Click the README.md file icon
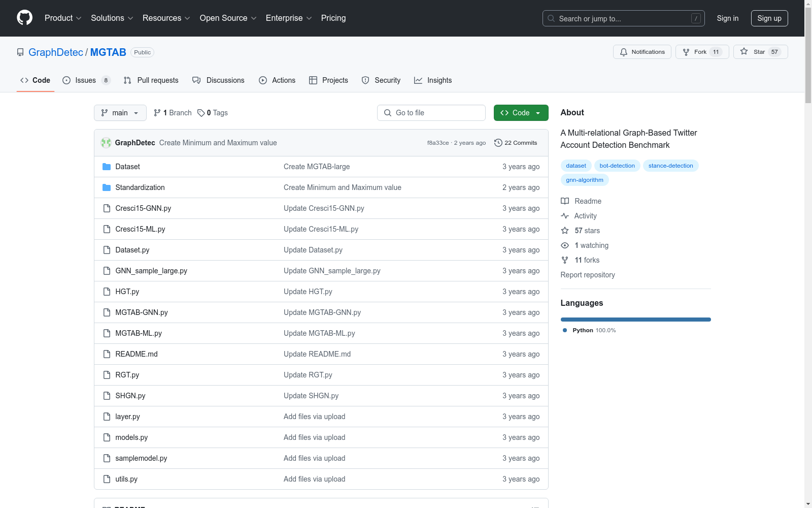The height and width of the screenshot is (508, 812). [x=107, y=354]
